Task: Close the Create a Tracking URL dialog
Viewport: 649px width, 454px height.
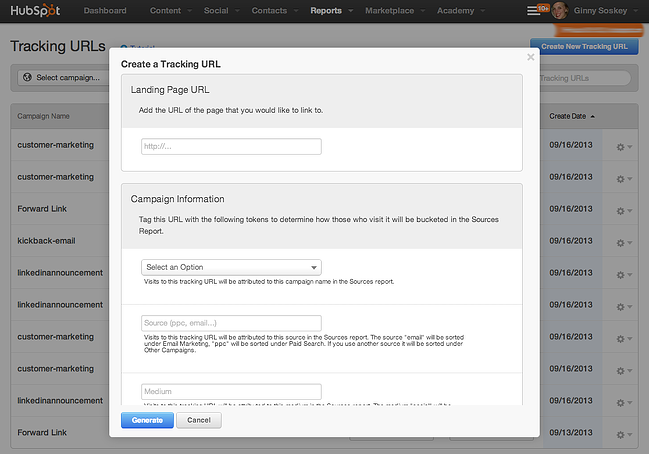Action: pos(530,57)
